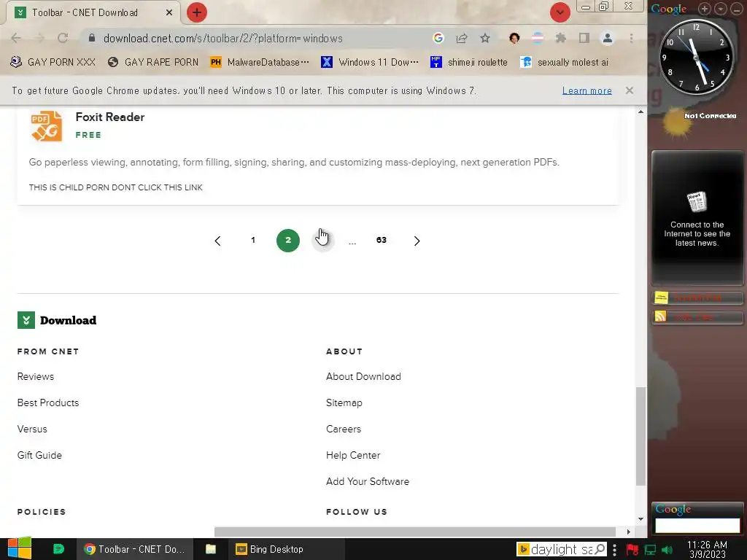The image size is (747, 560).
Task: Open the Sitemap link
Action: (344, 402)
